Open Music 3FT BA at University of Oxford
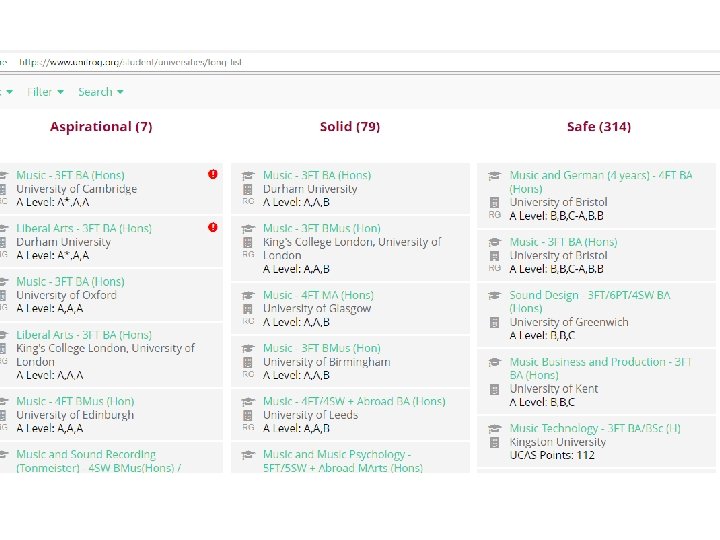This screenshot has width=720, height=540. click(x=70, y=281)
